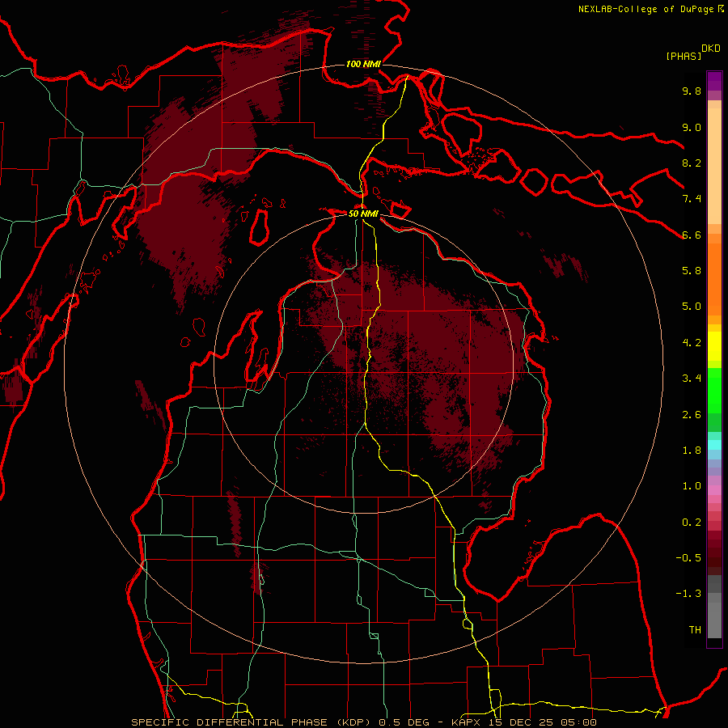Click the bright green segment of color bar
The height and width of the screenshot is (728, 728).
click(x=714, y=391)
